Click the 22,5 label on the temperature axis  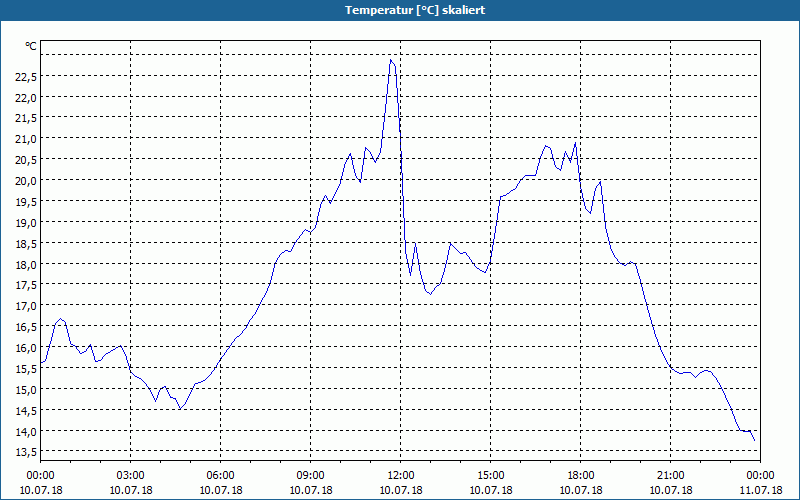point(26,77)
